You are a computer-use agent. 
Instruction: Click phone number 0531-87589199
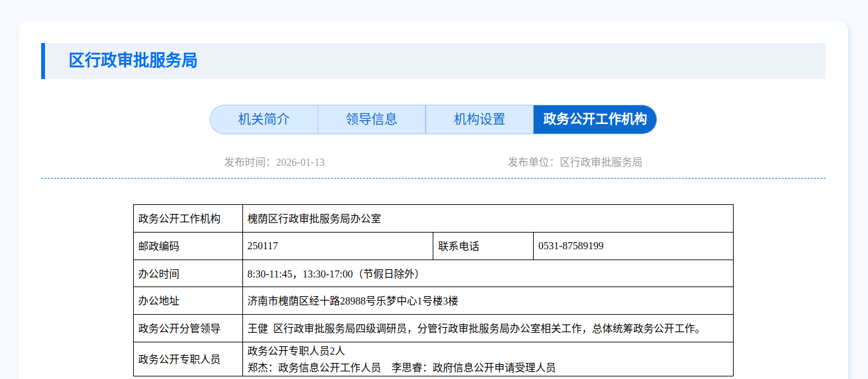click(x=571, y=246)
